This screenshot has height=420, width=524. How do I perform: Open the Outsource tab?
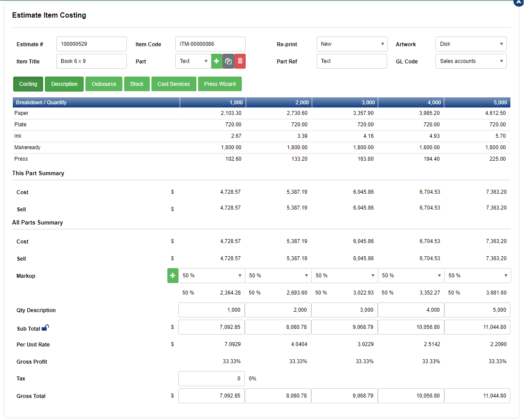[103, 84]
